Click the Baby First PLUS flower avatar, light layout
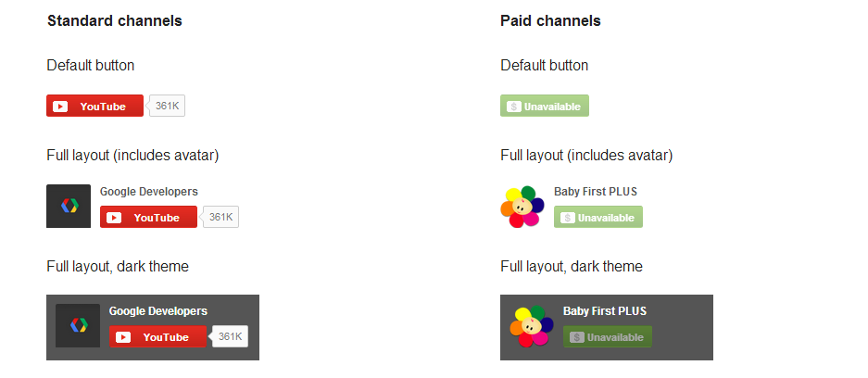The width and height of the screenshot is (868, 378). coord(522,206)
